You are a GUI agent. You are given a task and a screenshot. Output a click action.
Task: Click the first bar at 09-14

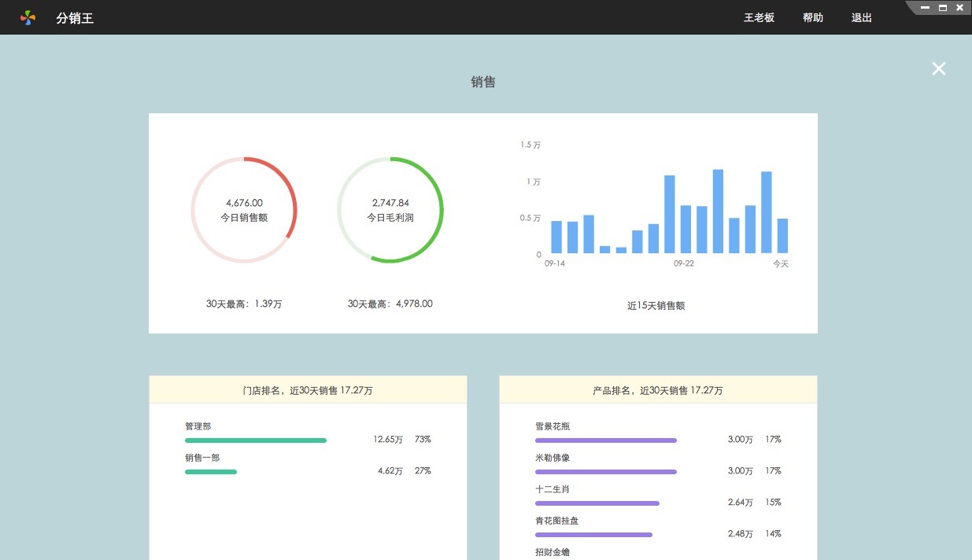[556, 237]
